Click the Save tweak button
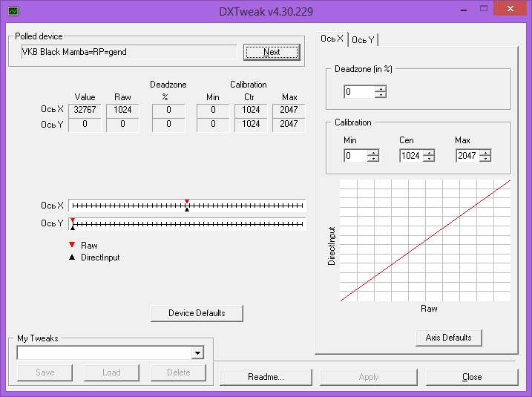Image resolution: width=532 pixels, height=397 pixels. (45, 373)
